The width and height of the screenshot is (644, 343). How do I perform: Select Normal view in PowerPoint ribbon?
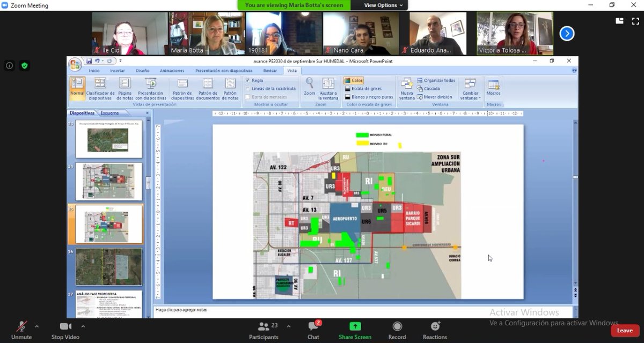77,89
